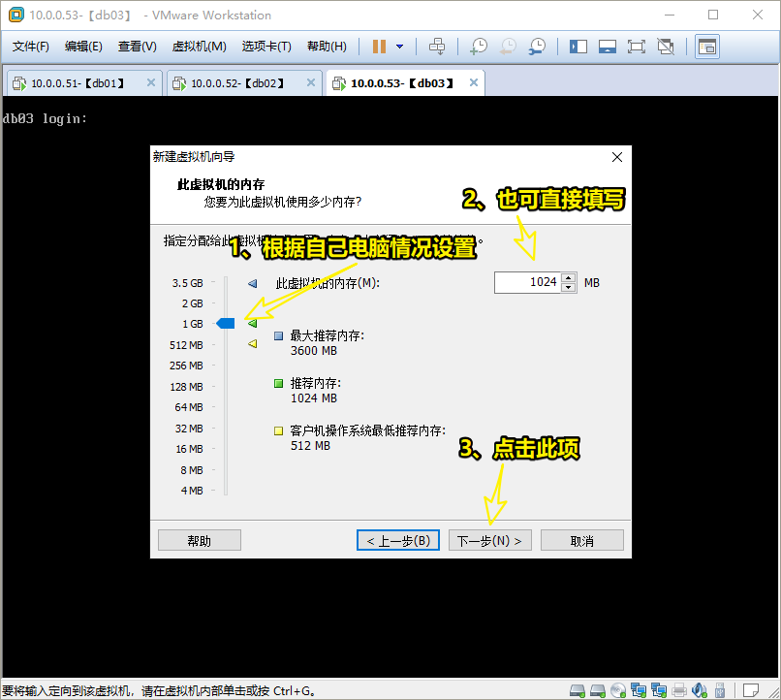The width and height of the screenshot is (781, 700).
Task: Take a snapshot of this VM
Action: pyautogui.click(x=479, y=47)
